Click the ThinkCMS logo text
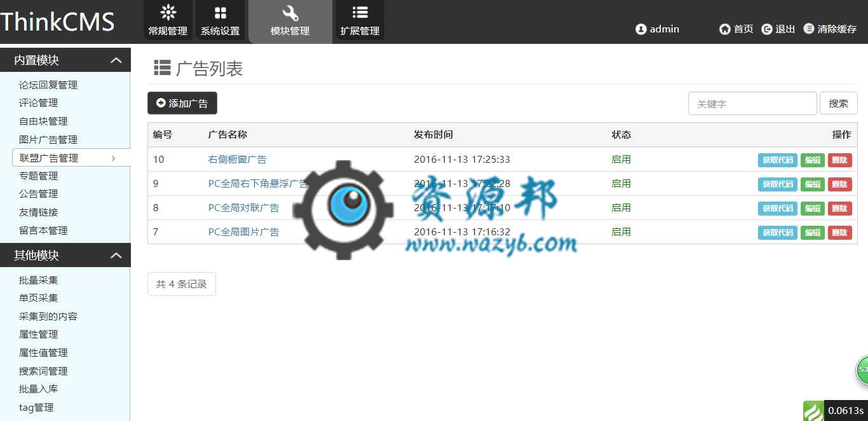Image resolution: width=868 pixels, height=421 pixels. pos(57,22)
